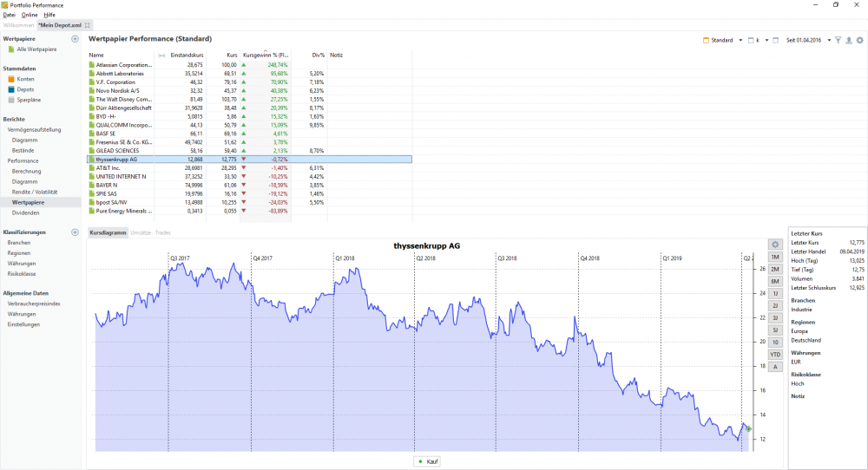
Task: Select Alle Wertpapiere in sidebar
Action: [x=36, y=49]
